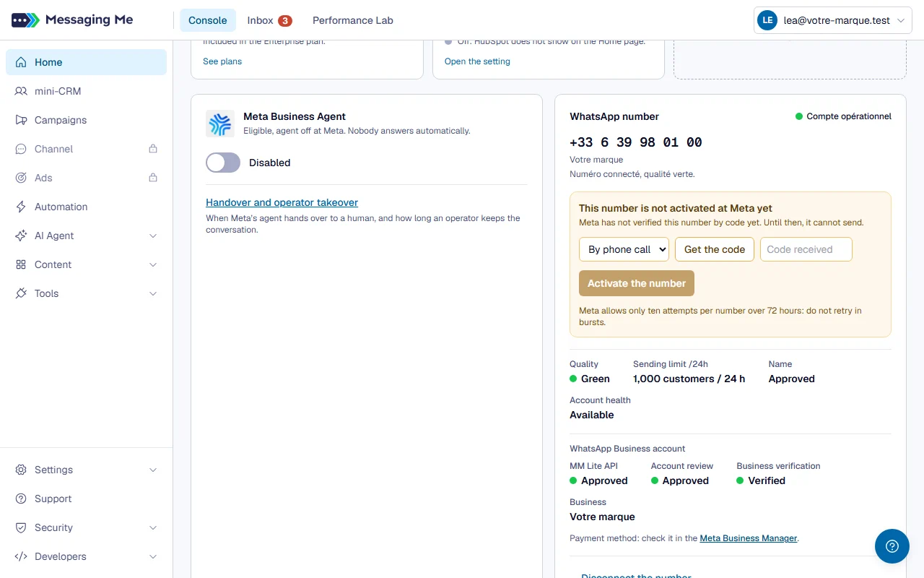The width and height of the screenshot is (924, 578).
Task: Click the lock icon beside Channel
Action: coord(153,149)
